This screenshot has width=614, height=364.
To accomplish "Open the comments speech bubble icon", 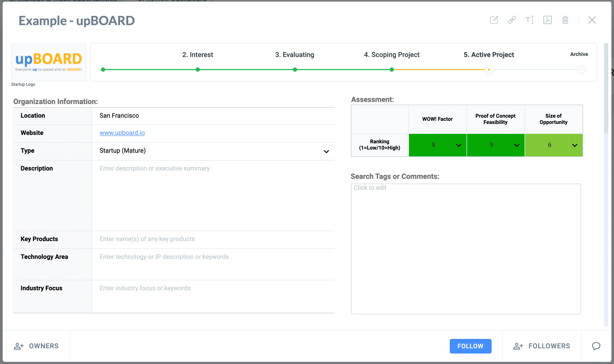I will [x=596, y=346].
